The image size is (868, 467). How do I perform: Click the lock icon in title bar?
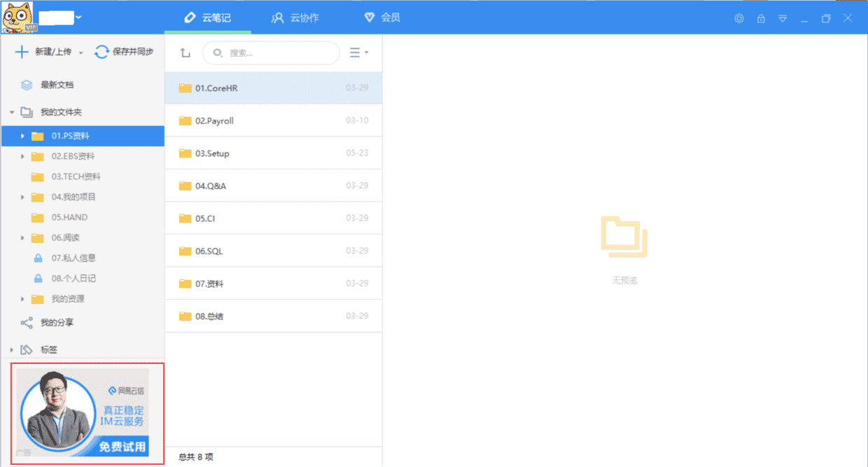[x=761, y=19]
